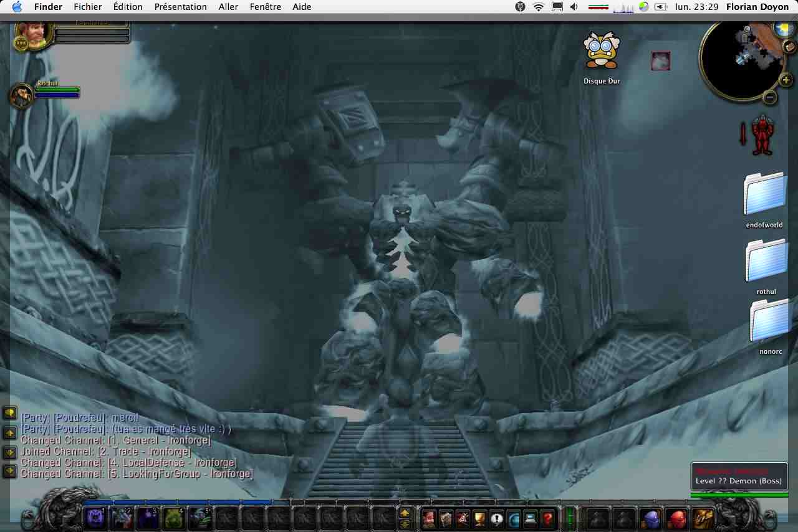Zoom out the minimap with minus button
798x532 pixels.
pos(770,97)
